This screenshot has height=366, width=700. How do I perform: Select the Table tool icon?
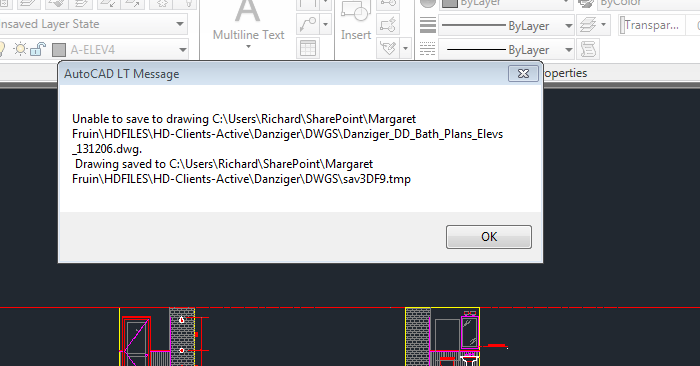point(308,48)
